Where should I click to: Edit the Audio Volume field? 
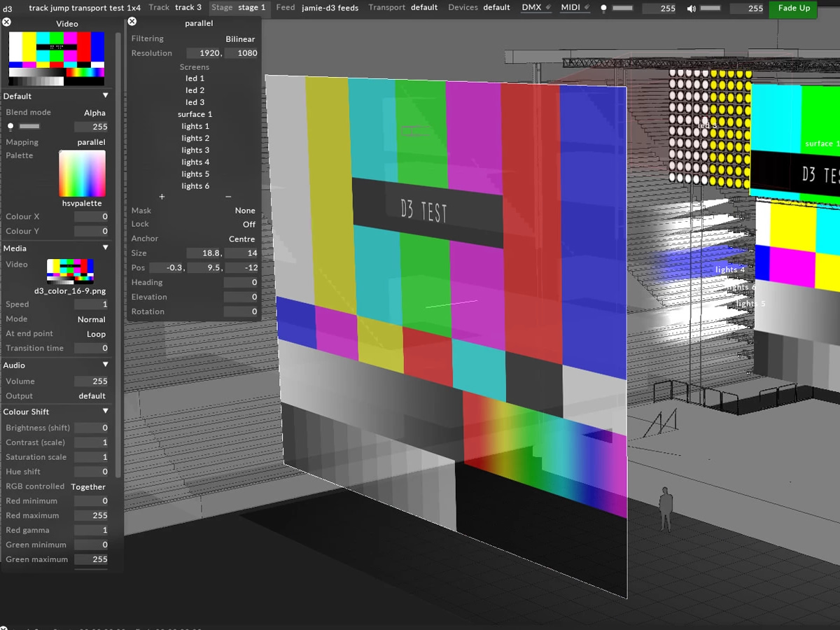92,381
